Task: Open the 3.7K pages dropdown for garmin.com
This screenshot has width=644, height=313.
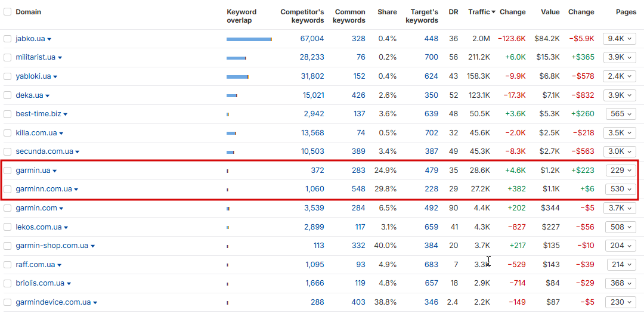Action: tap(620, 208)
